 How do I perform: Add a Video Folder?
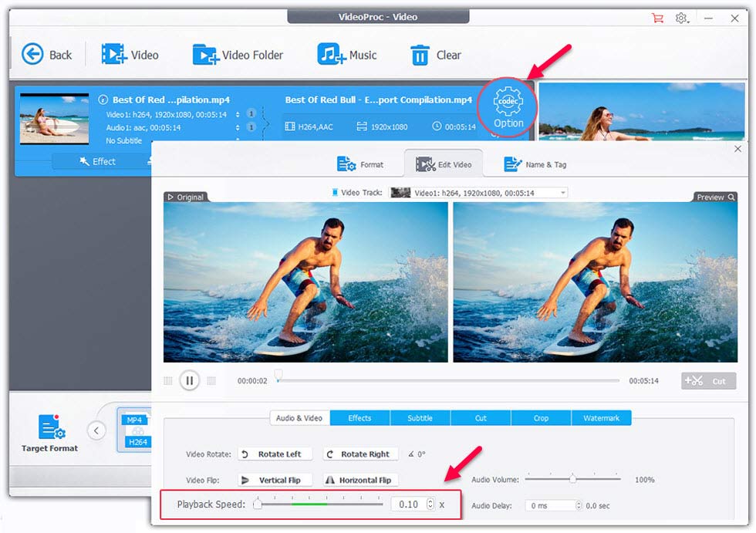[x=238, y=55]
